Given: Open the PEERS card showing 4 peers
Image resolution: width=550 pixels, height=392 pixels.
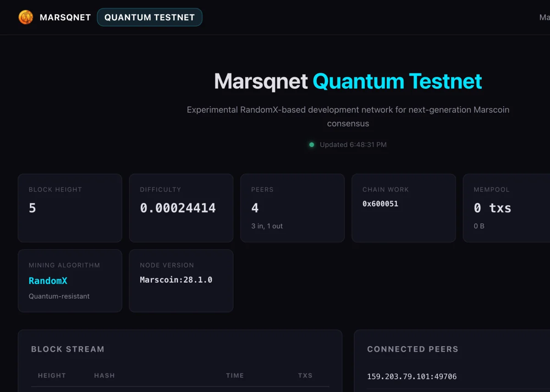Looking at the screenshot, I should point(292,207).
